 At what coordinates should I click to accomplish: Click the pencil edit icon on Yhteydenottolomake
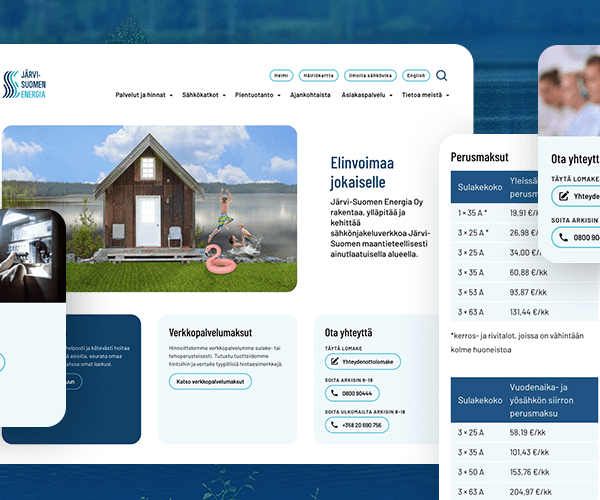(334, 361)
